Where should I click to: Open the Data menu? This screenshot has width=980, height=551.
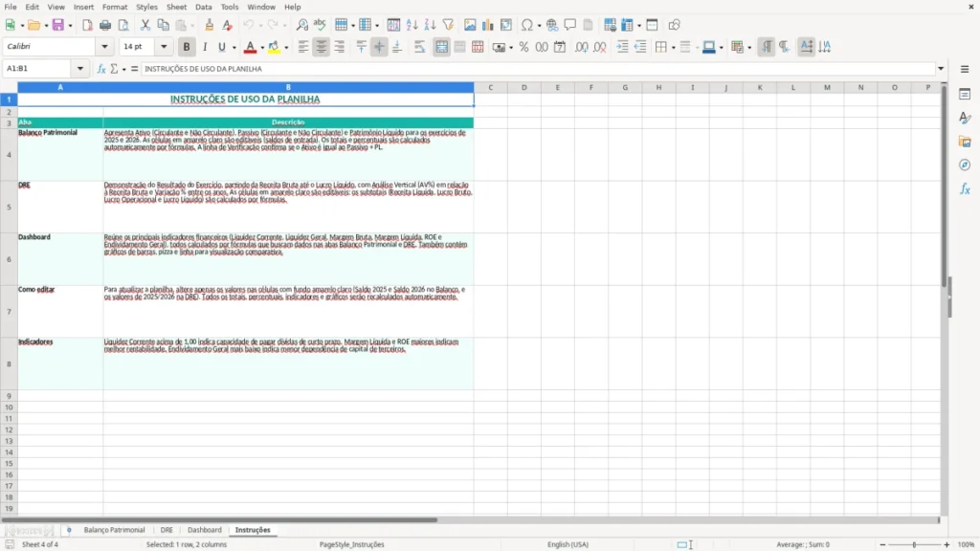(x=204, y=7)
